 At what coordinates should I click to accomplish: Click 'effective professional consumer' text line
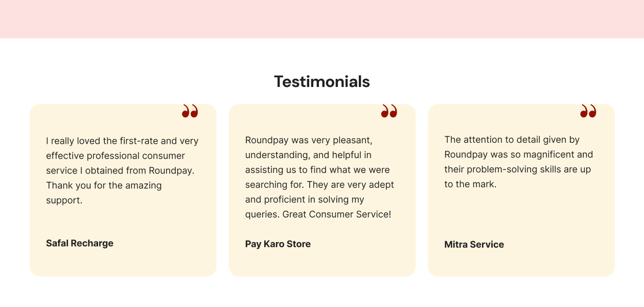tap(116, 156)
